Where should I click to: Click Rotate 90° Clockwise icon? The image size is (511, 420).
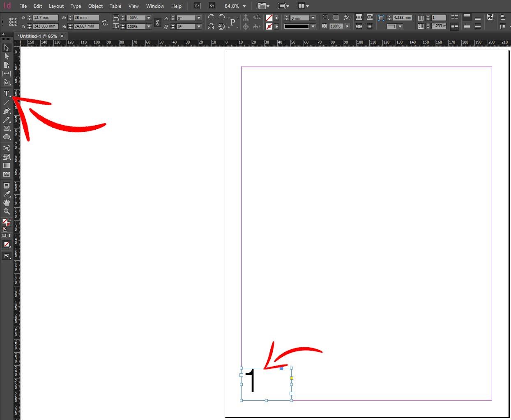pyautogui.click(x=211, y=18)
